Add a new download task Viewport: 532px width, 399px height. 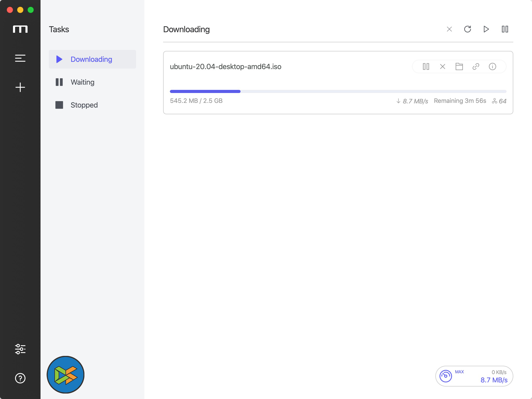click(20, 87)
